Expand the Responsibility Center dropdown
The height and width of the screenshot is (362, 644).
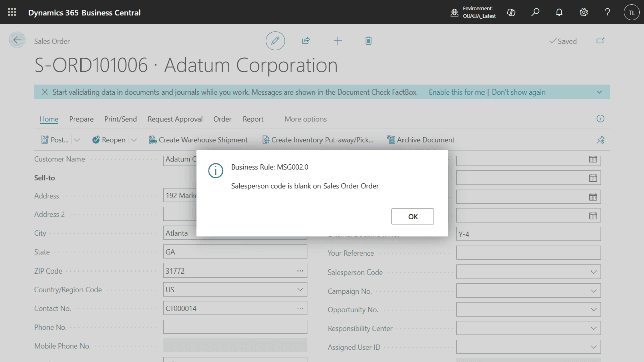click(593, 328)
